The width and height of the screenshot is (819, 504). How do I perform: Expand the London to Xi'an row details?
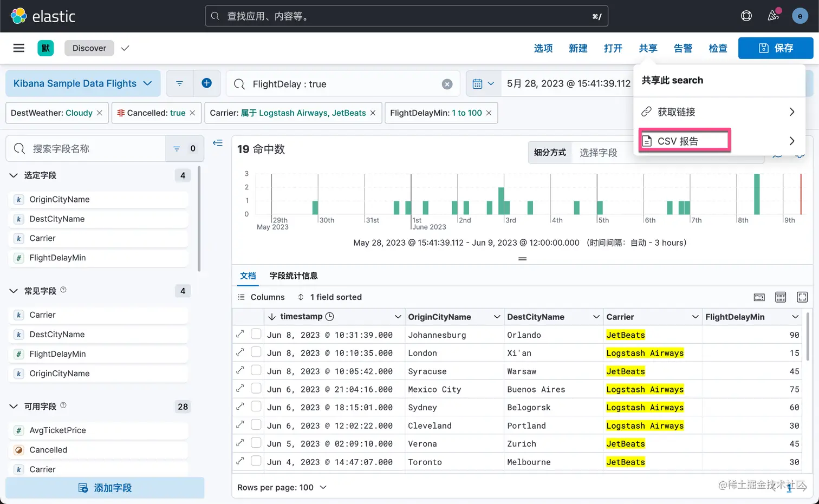point(240,352)
